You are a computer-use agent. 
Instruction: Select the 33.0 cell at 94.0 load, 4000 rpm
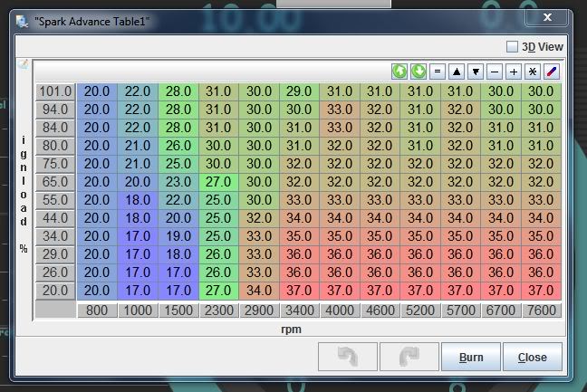coord(340,110)
